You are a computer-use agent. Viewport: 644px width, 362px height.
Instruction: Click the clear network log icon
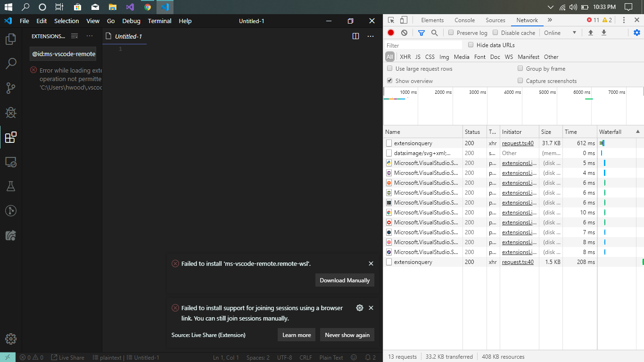point(404,33)
